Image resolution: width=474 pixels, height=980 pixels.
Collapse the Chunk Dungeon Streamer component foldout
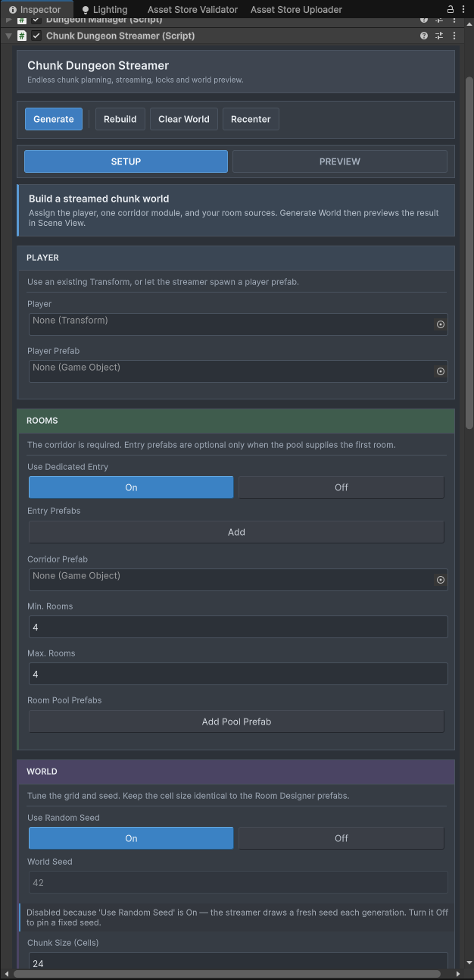coord(8,36)
